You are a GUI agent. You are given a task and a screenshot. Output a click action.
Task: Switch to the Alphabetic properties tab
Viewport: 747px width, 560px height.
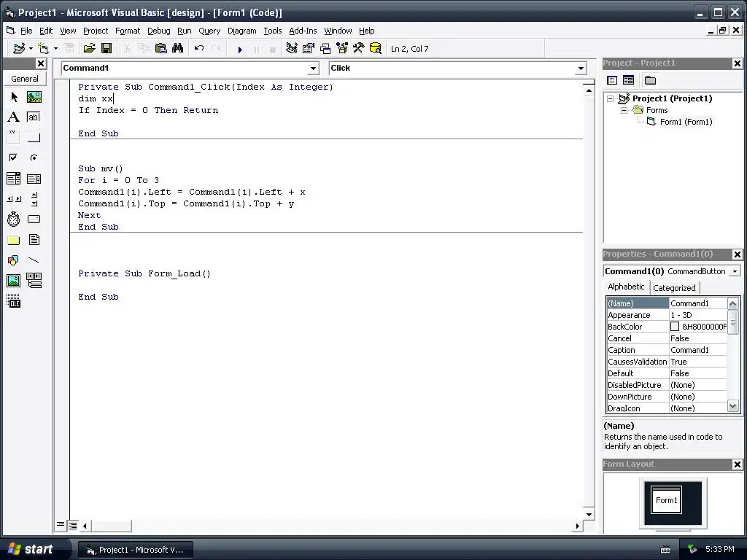[x=626, y=287]
